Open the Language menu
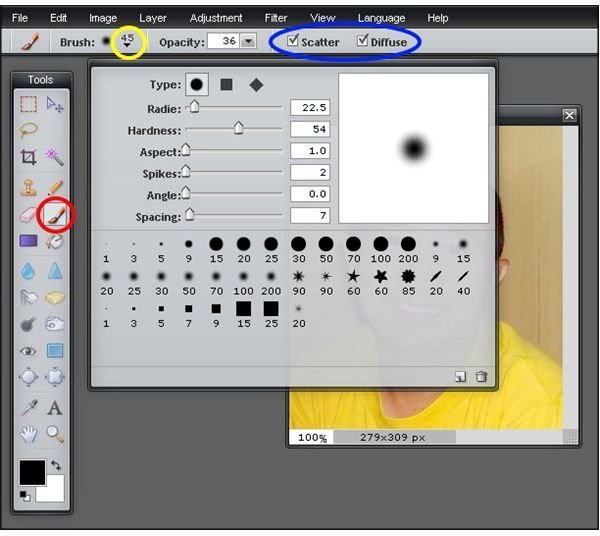 coord(381,18)
